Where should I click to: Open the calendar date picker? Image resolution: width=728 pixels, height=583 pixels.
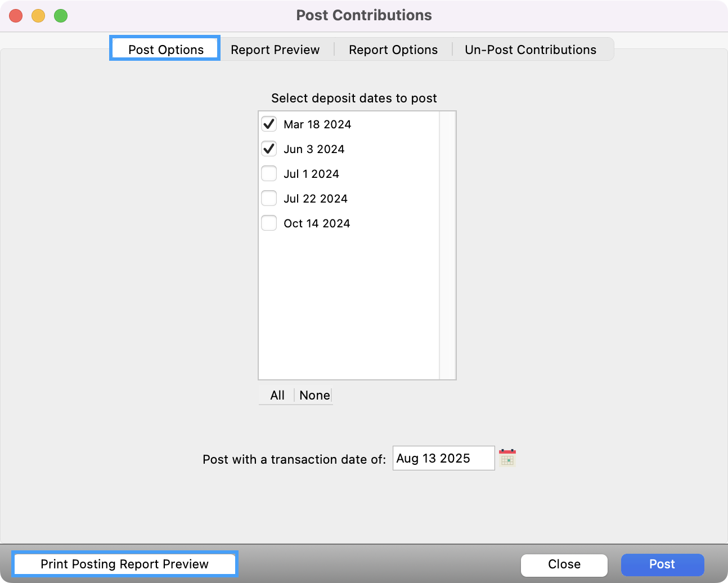click(508, 458)
